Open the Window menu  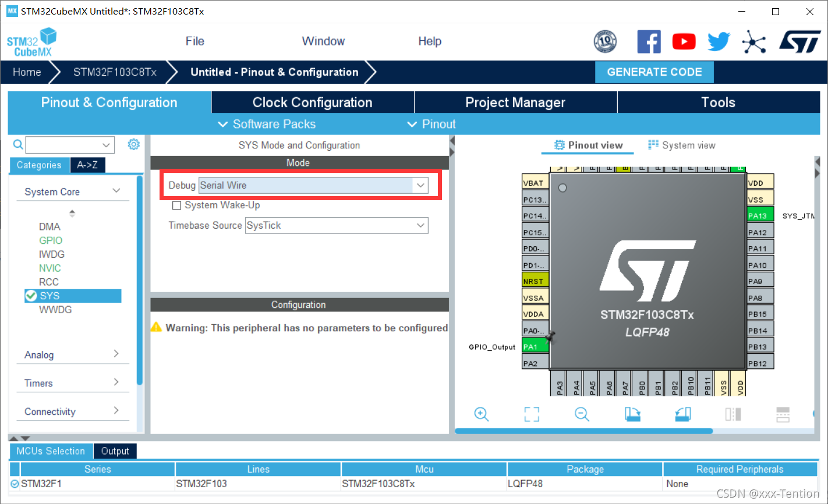(323, 41)
